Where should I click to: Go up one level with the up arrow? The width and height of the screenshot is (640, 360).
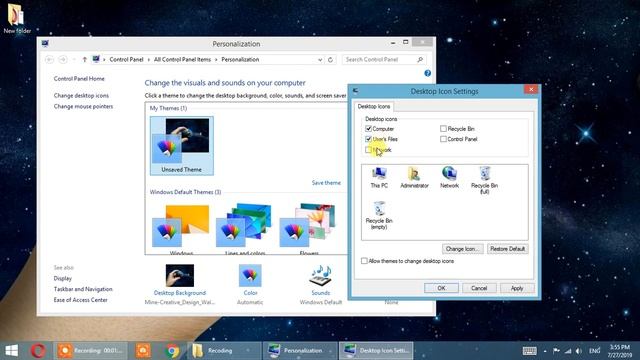(84, 60)
